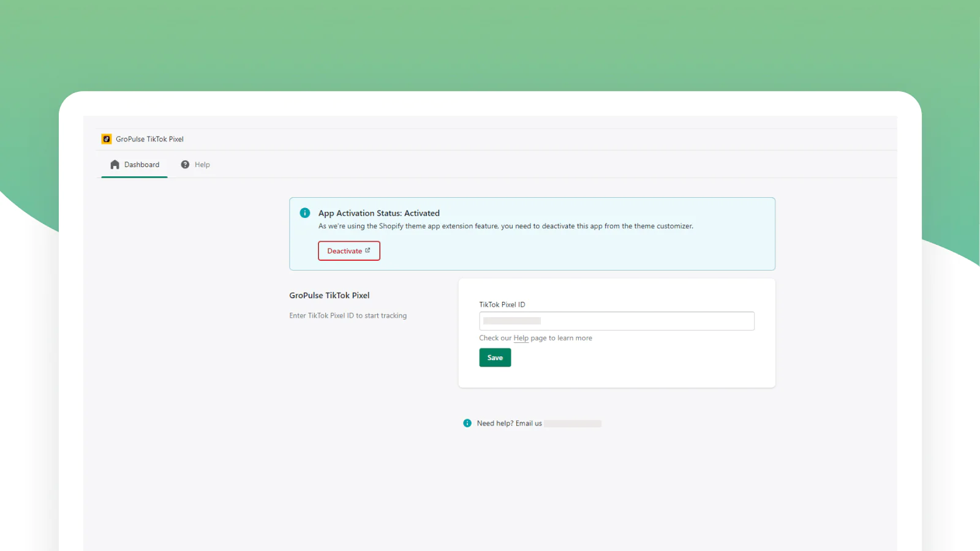Image resolution: width=980 pixels, height=551 pixels.
Task: Click the GroPulse TikTok Pixel section heading
Action: (x=329, y=295)
